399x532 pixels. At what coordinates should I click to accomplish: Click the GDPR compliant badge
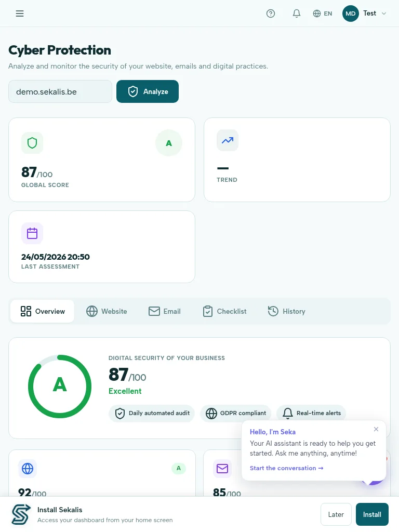tap(236, 413)
